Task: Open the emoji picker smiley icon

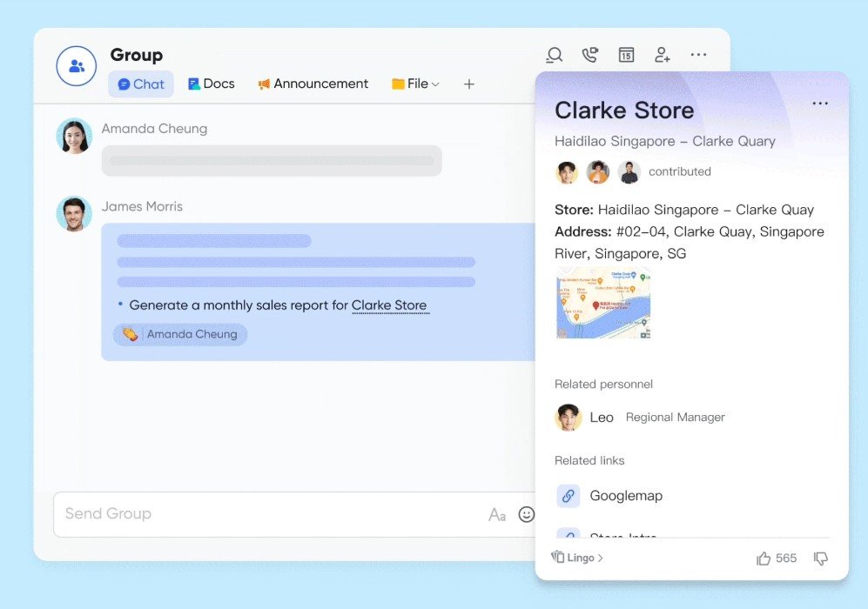Action: coord(527,514)
